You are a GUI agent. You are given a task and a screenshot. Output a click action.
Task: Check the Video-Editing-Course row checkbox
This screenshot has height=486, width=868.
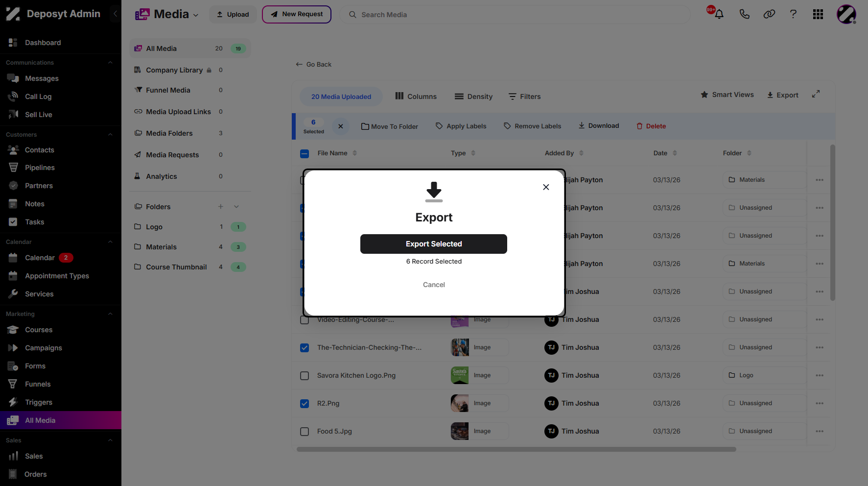305,320
